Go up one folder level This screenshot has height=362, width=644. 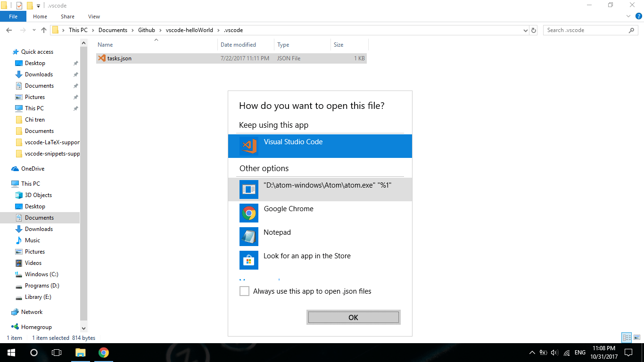[x=44, y=30]
